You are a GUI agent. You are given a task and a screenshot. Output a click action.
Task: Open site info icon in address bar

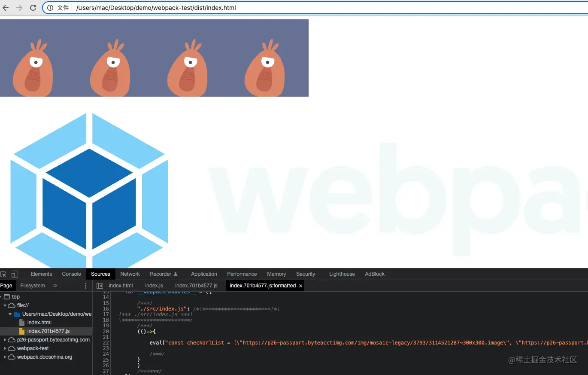coord(50,8)
